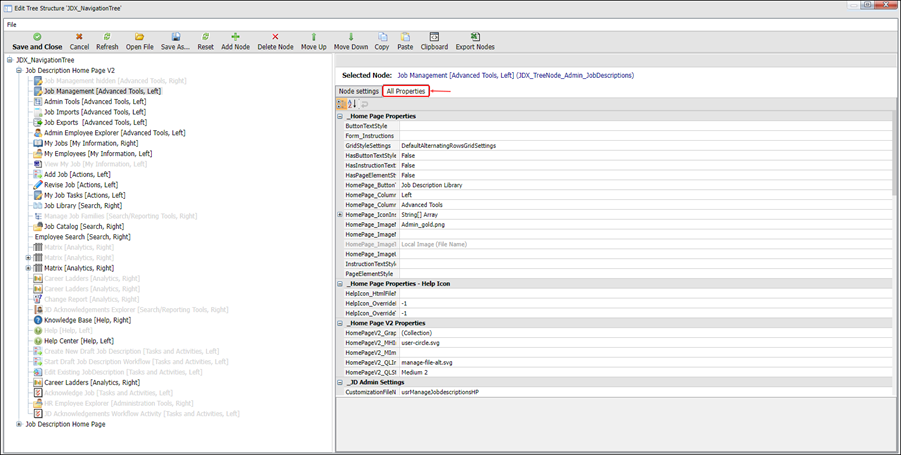This screenshot has width=901, height=455.
Task: Toggle the Categorized view in property grid
Action: tap(342, 104)
